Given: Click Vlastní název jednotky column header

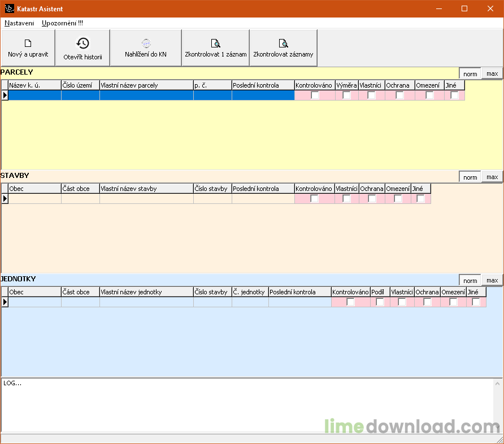Looking at the screenshot, I should tap(146, 292).
